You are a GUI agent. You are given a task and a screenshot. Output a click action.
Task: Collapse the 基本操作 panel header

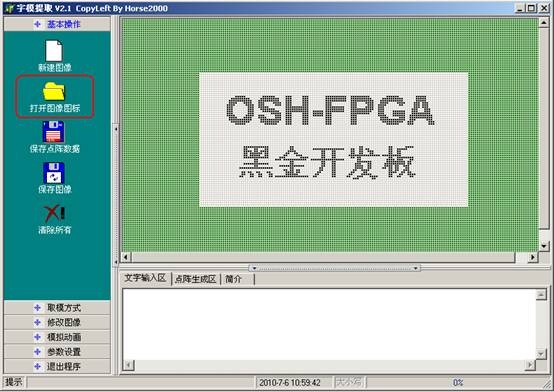point(57,24)
